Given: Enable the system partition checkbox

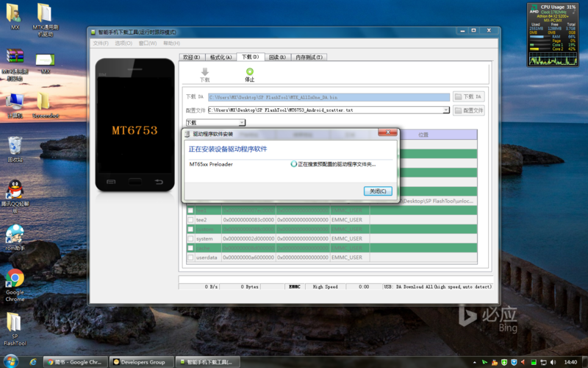Looking at the screenshot, I should (190, 238).
